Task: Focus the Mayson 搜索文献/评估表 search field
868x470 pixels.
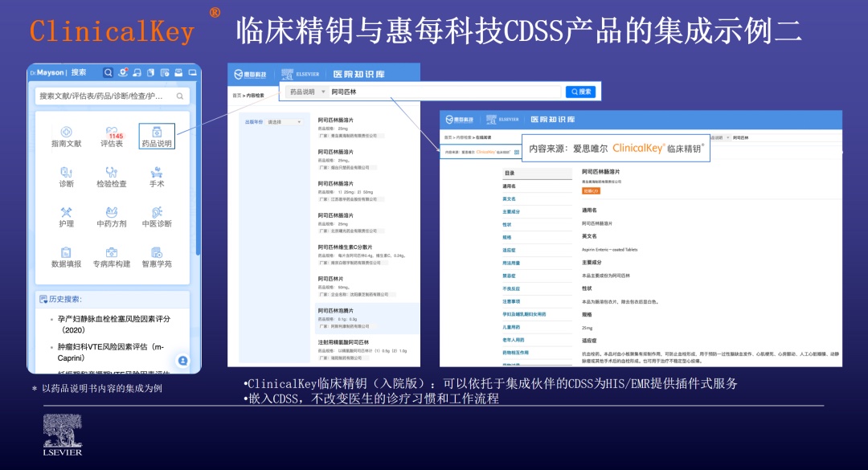Action: click(113, 96)
